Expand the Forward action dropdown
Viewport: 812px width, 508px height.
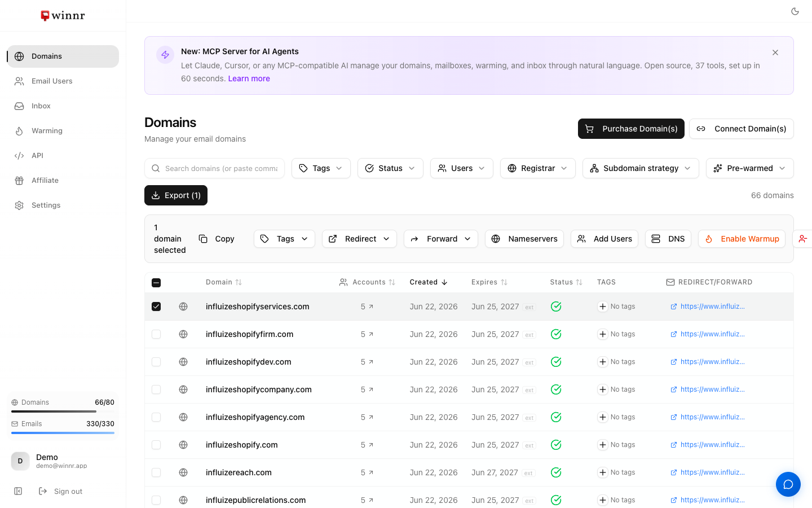tap(441, 239)
